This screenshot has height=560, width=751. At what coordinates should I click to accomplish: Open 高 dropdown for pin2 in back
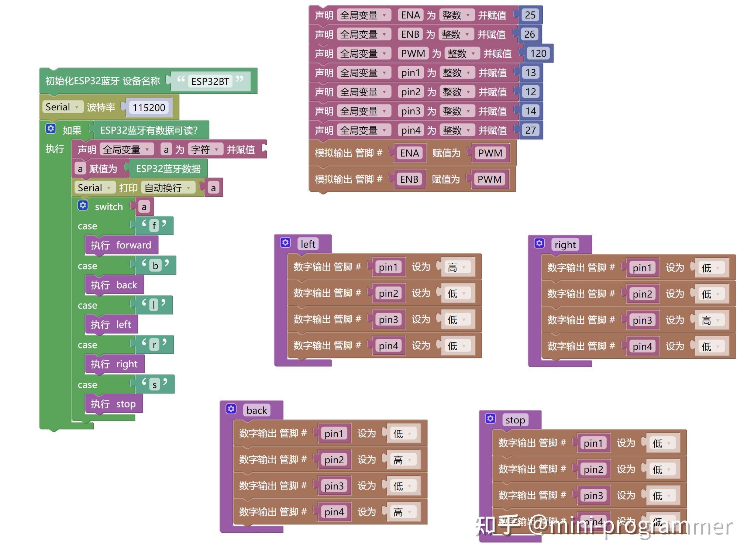pos(403,460)
